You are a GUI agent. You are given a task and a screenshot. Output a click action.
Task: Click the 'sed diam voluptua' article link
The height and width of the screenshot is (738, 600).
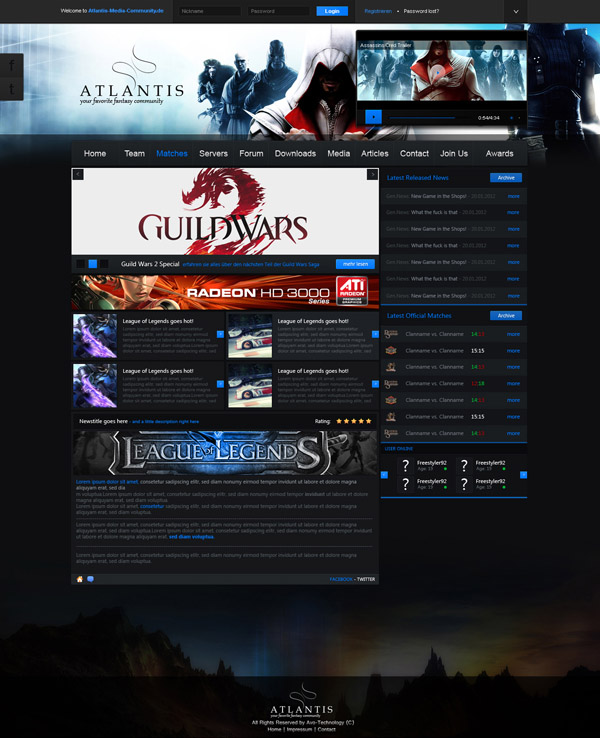point(191,537)
